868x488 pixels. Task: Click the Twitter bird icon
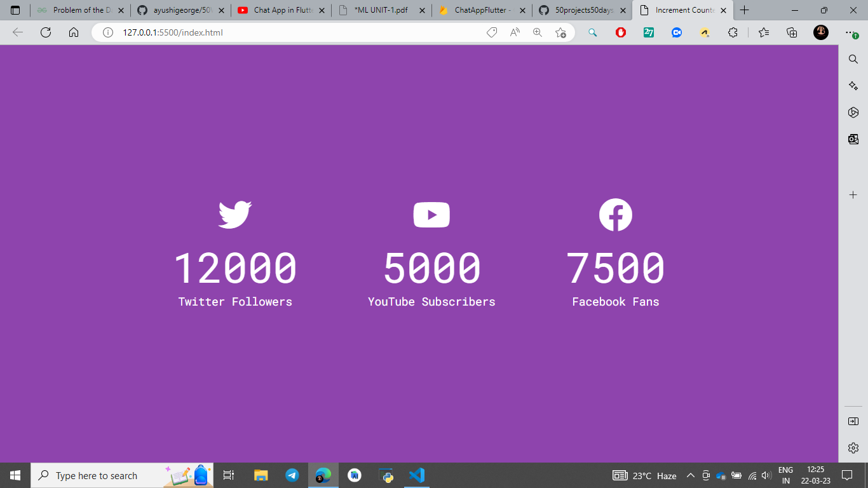click(x=235, y=215)
